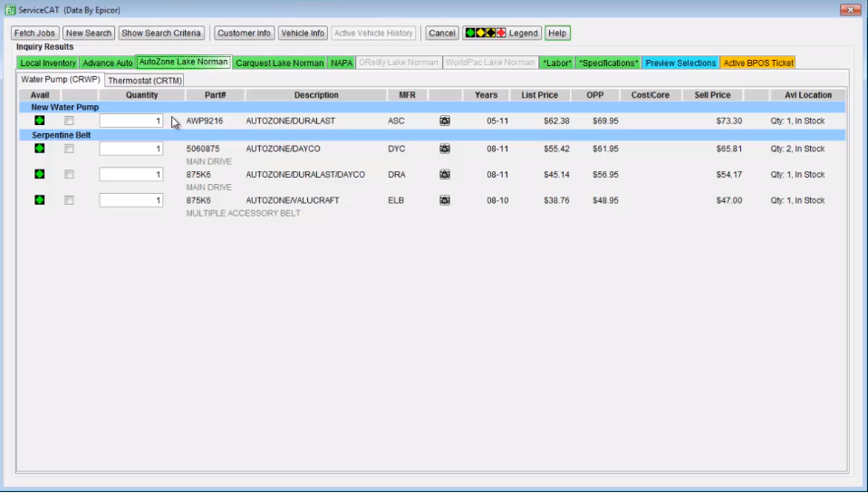Click MULTIPLE ACCESSORY BELT note

pyautogui.click(x=244, y=213)
